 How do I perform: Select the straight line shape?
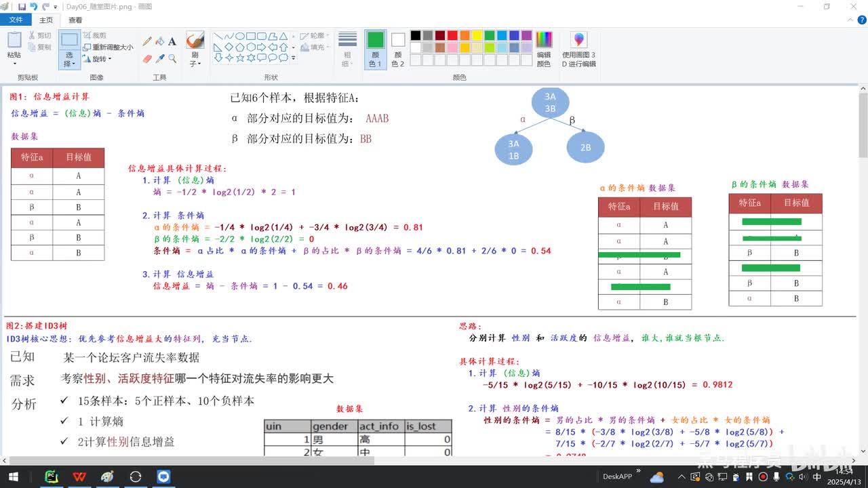[218, 36]
